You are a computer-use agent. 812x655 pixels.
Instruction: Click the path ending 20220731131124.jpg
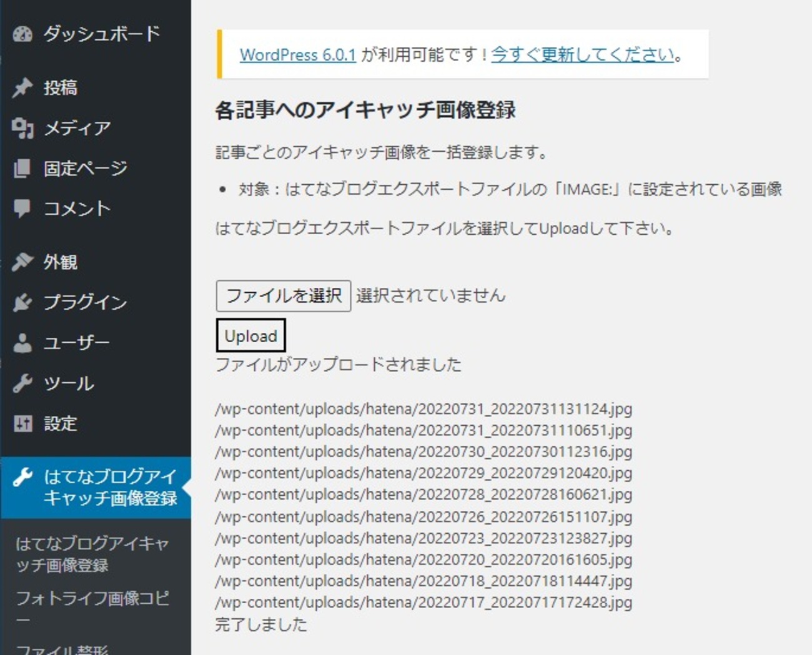(x=423, y=409)
